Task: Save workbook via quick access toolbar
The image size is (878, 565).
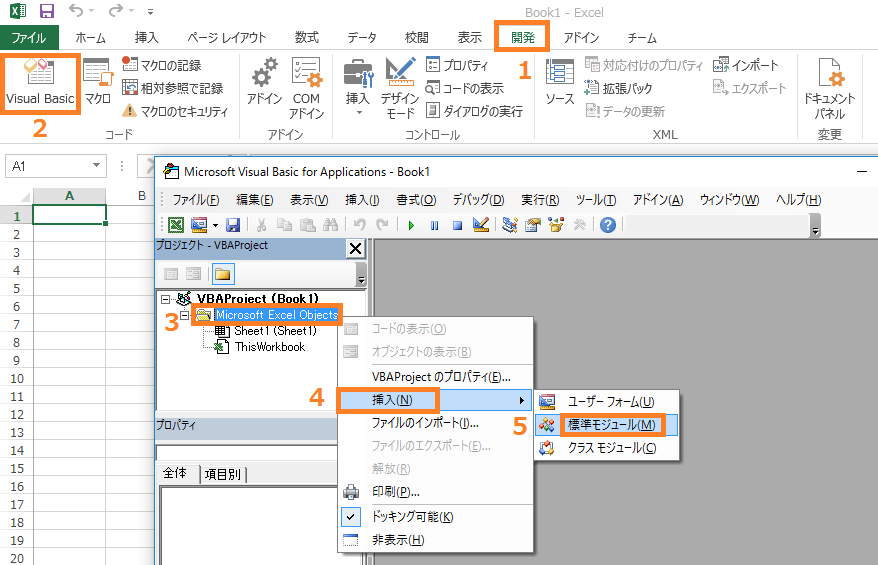Action: tap(47, 11)
